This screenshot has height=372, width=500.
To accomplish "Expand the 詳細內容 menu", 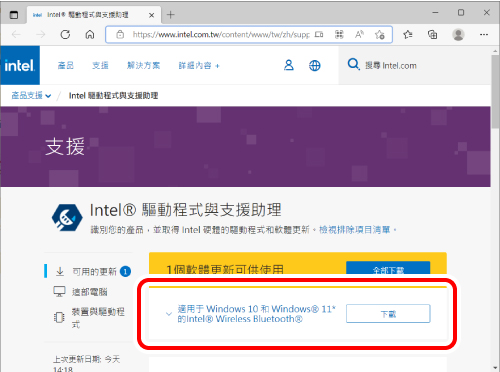I will (199, 66).
